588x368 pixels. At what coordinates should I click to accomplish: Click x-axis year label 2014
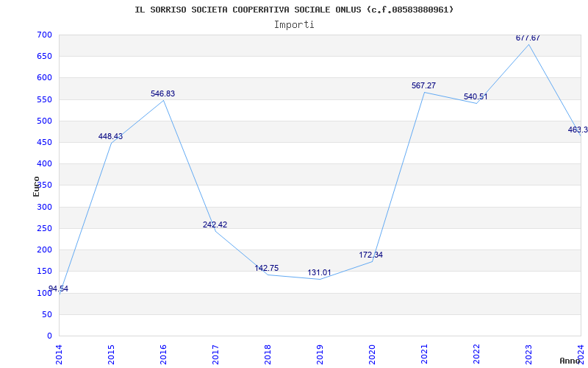(59, 354)
